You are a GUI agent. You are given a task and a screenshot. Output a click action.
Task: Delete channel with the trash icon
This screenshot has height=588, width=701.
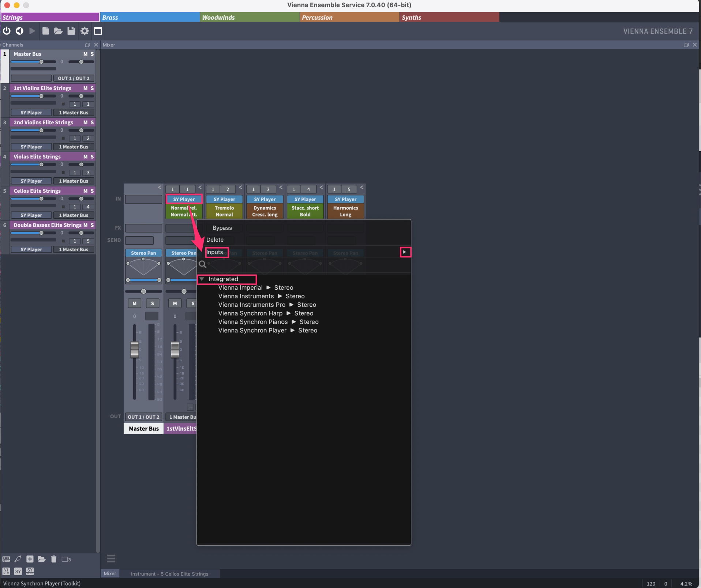pos(54,559)
